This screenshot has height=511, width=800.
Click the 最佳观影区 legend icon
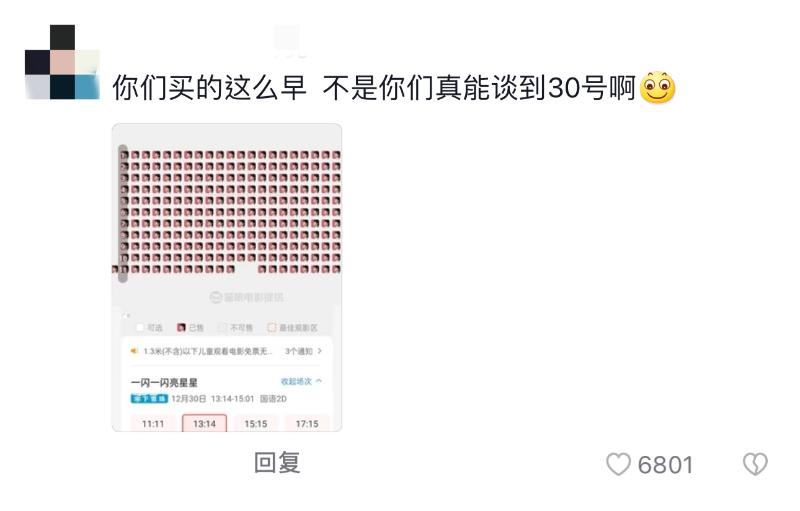[x=272, y=327]
